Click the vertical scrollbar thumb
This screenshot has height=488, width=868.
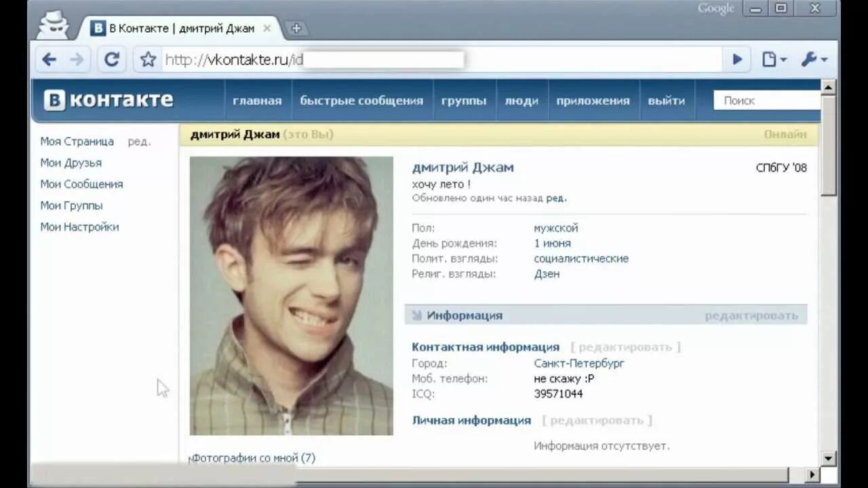click(829, 146)
